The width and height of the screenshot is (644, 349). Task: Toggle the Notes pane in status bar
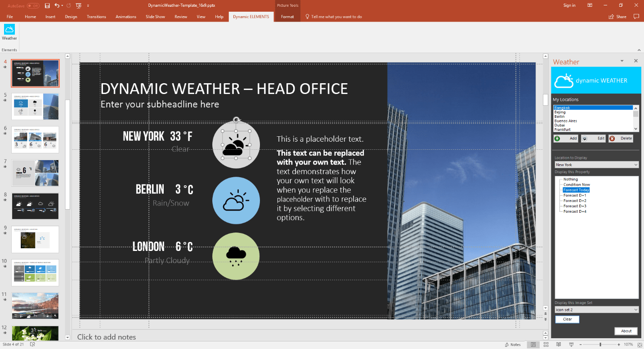pos(512,345)
